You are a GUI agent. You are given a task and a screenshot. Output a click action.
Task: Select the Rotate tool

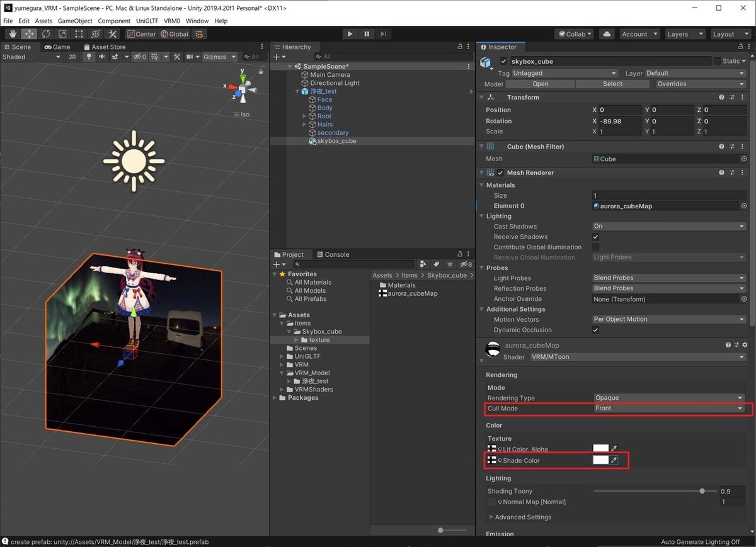[x=46, y=34]
